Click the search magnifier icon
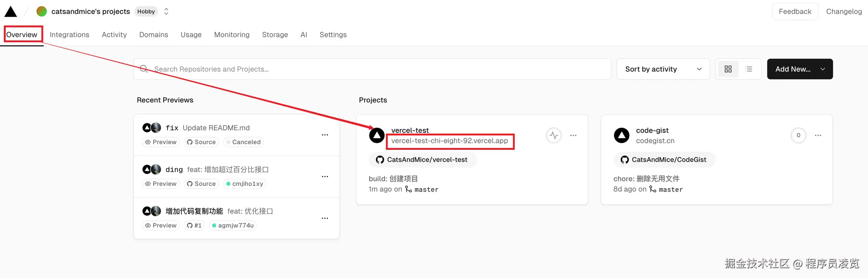868x278 pixels. (144, 69)
